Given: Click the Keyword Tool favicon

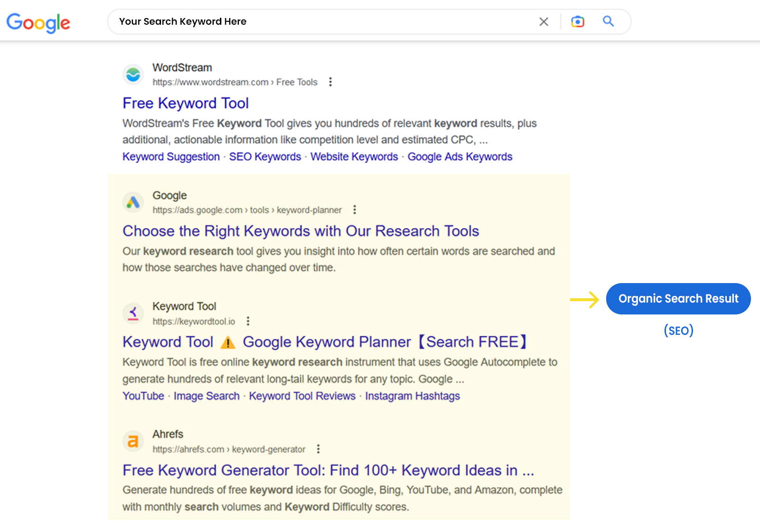Looking at the screenshot, I should pos(133,313).
